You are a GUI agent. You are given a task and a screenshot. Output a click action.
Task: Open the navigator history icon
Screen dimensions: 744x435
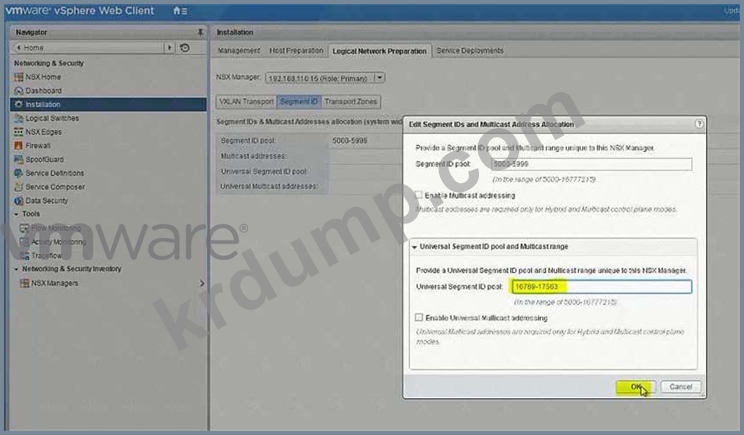[185, 47]
